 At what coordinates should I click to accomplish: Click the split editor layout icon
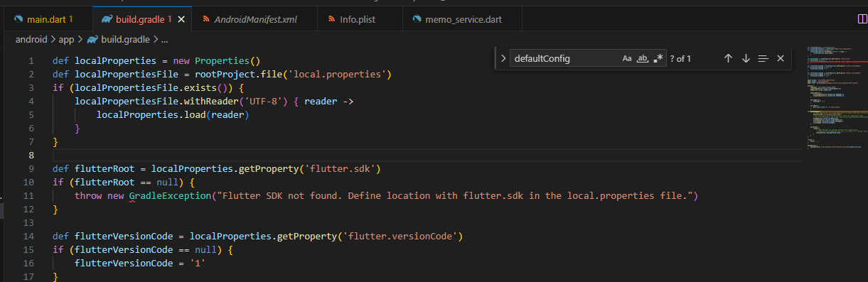click(863, 19)
